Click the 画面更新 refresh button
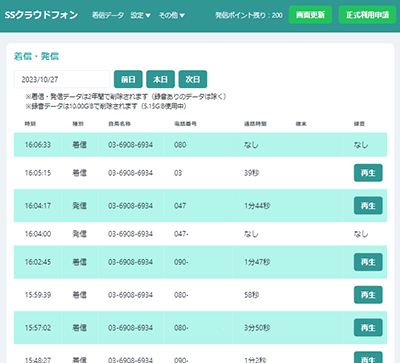Viewport: 400px width, 363px height. click(310, 15)
